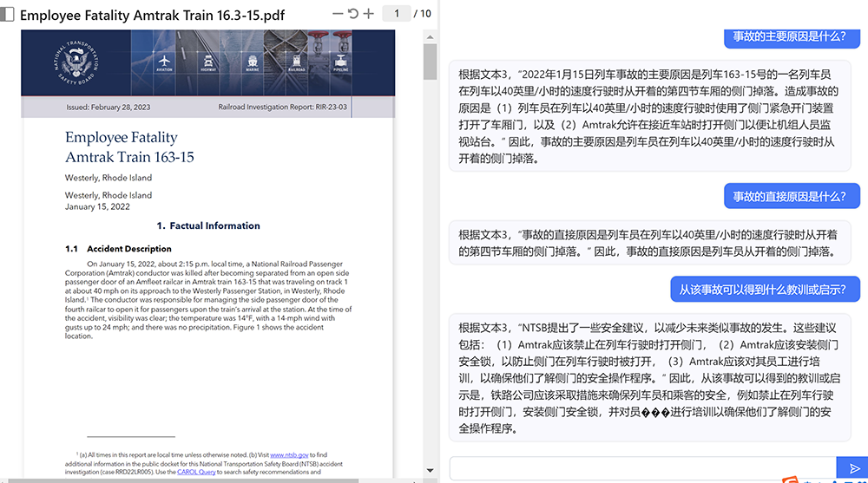
Task: Click the Railroad train icon in banner
Action: pyautogui.click(x=296, y=62)
